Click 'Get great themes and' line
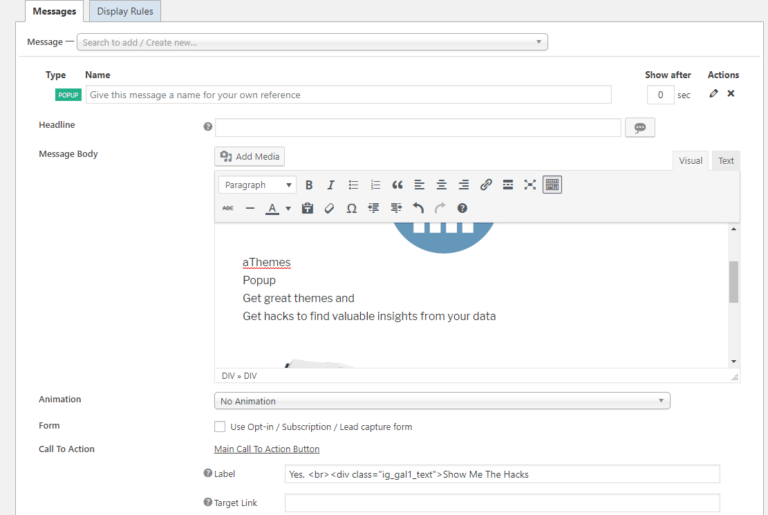 tap(298, 298)
